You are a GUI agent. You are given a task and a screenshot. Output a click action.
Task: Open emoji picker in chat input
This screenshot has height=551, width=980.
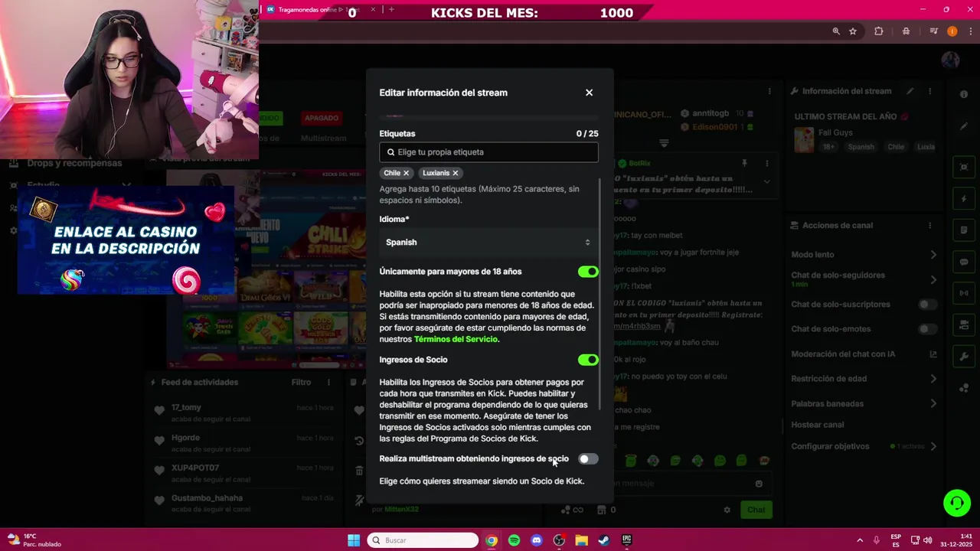759,484
